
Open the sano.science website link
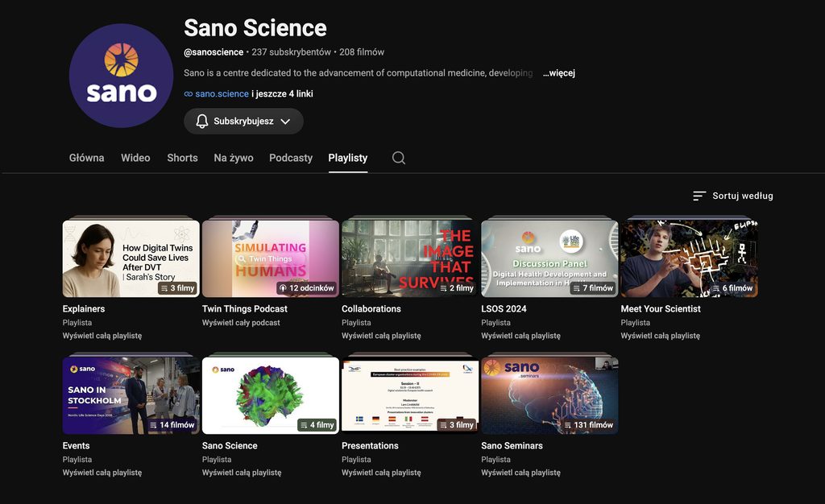pos(222,93)
